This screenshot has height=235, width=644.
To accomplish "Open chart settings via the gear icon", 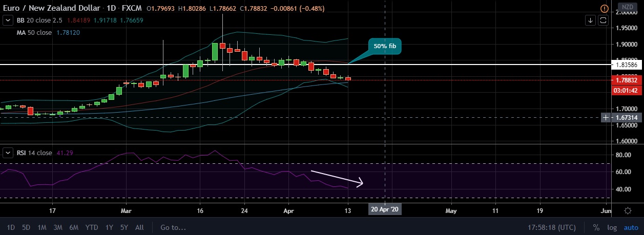I will (628, 210).
